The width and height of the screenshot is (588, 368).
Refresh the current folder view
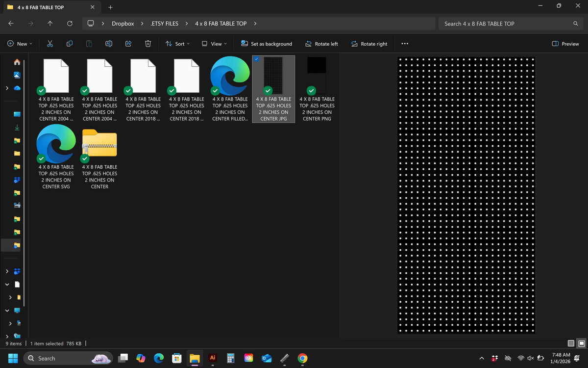pos(70,24)
